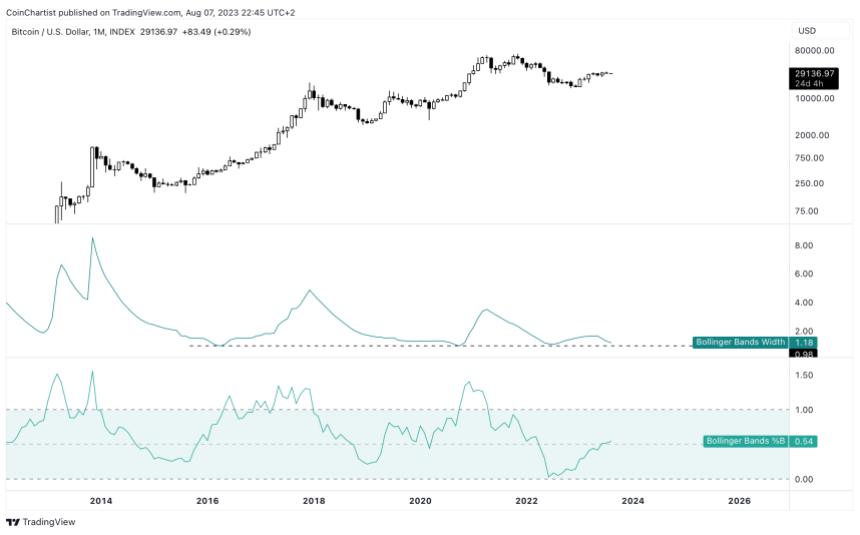This screenshot has height=535, width=860.
Task: Click the CoinChartist published header text
Action: point(149,12)
